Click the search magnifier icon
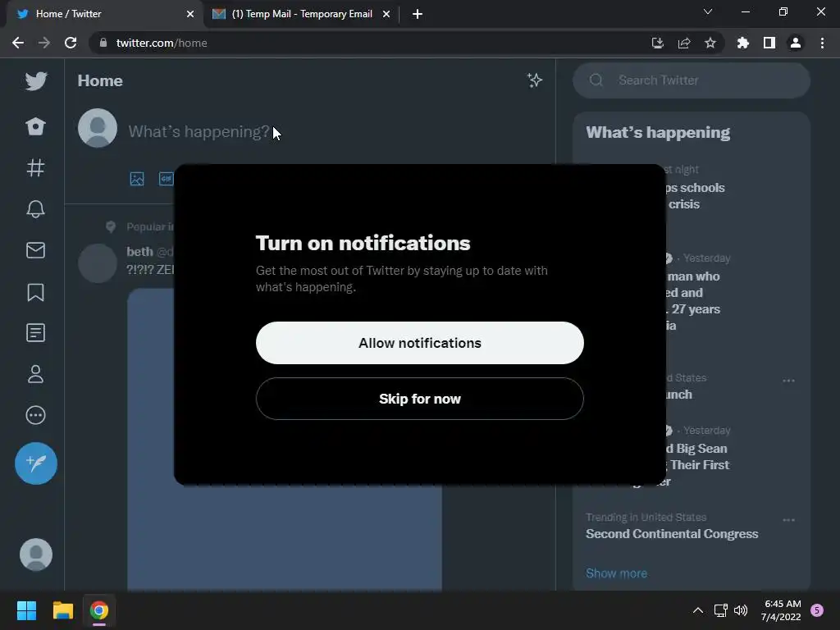The width and height of the screenshot is (840, 630). (x=596, y=80)
